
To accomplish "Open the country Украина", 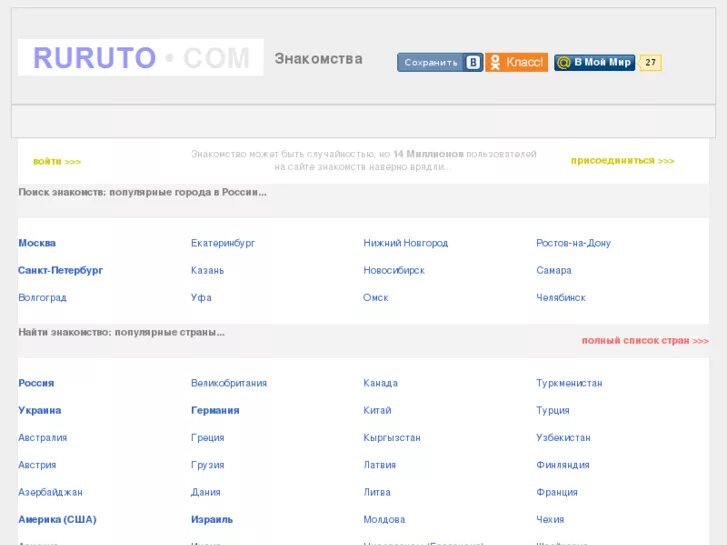I will coord(39,410).
